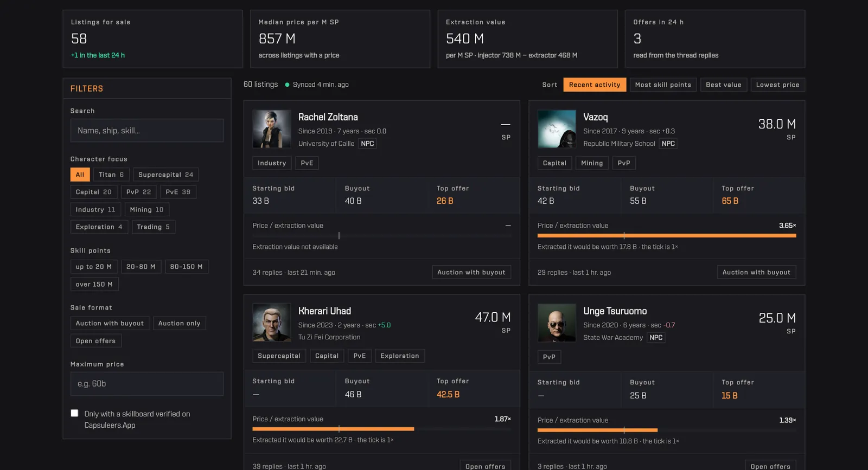Sort by Best value
868x470 pixels.
pos(724,85)
